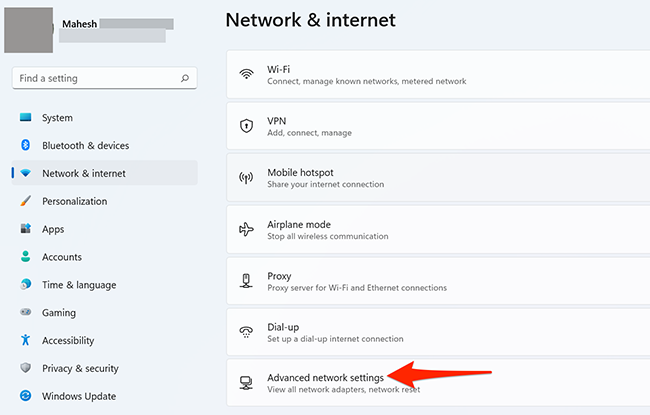Click "Stop all wireless communication" text

tap(327, 236)
